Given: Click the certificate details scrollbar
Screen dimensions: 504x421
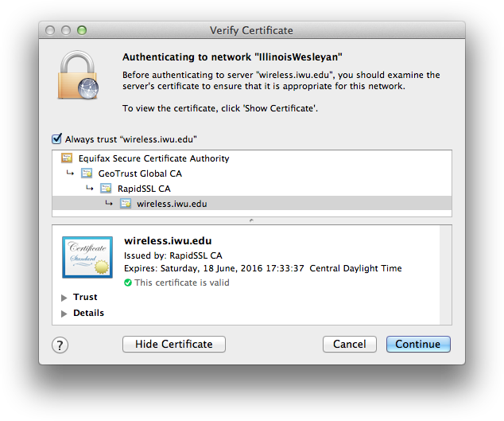Looking at the screenshot, I should click(x=445, y=275).
